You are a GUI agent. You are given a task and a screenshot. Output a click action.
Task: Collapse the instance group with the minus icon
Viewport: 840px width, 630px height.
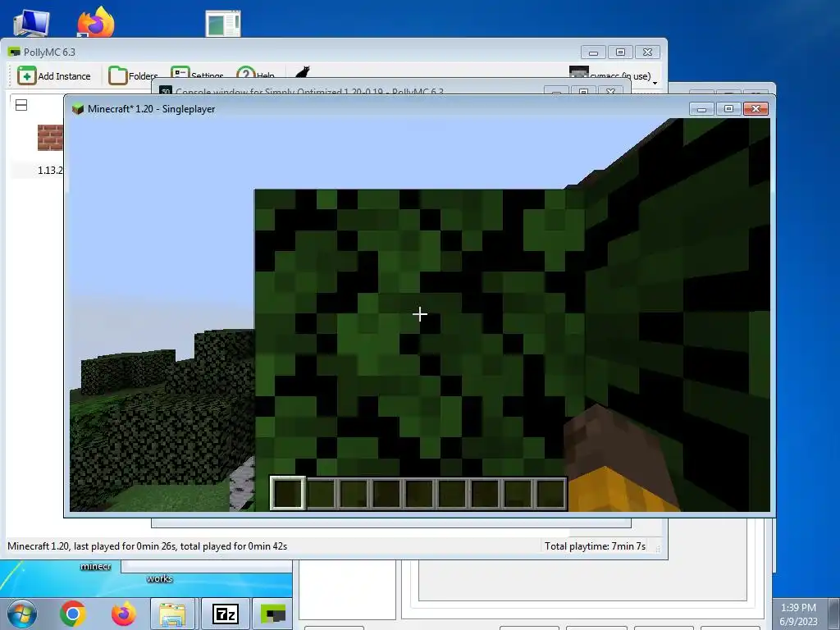click(x=21, y=105)
